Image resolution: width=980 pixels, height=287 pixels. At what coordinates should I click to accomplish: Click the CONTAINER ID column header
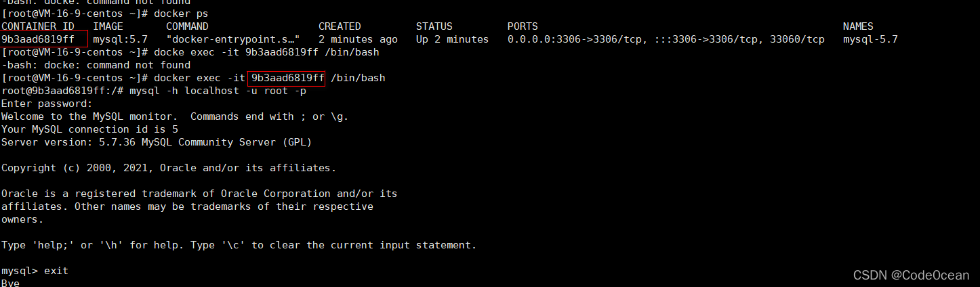[38, 26]
